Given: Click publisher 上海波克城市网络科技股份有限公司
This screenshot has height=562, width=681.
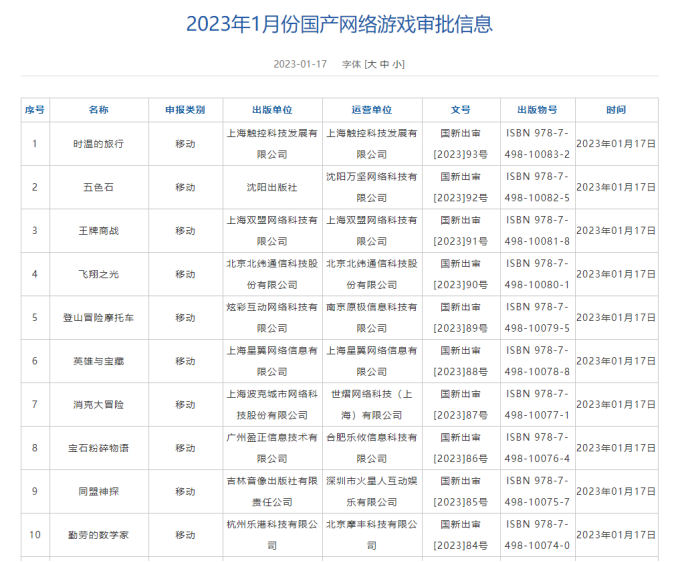Looking at the screenshot, I should click(x=272, y=404).
